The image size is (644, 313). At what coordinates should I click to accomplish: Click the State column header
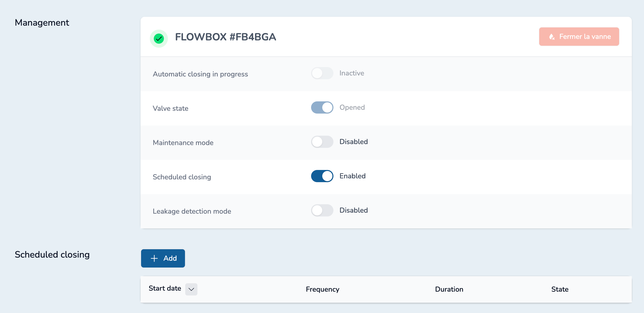560,289
